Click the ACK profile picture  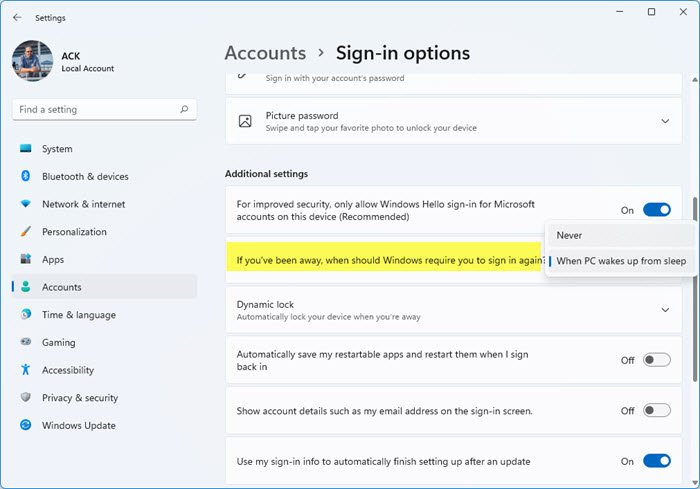33,61
